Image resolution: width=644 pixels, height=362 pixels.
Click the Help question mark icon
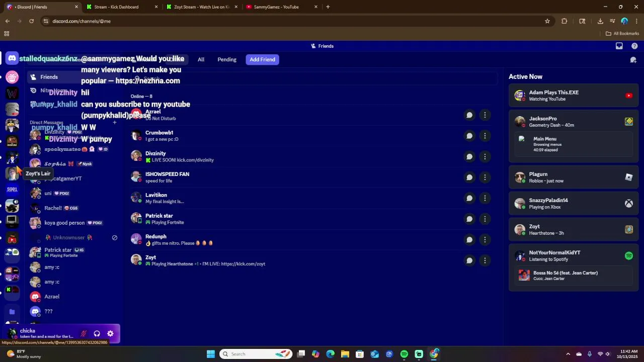634,46
